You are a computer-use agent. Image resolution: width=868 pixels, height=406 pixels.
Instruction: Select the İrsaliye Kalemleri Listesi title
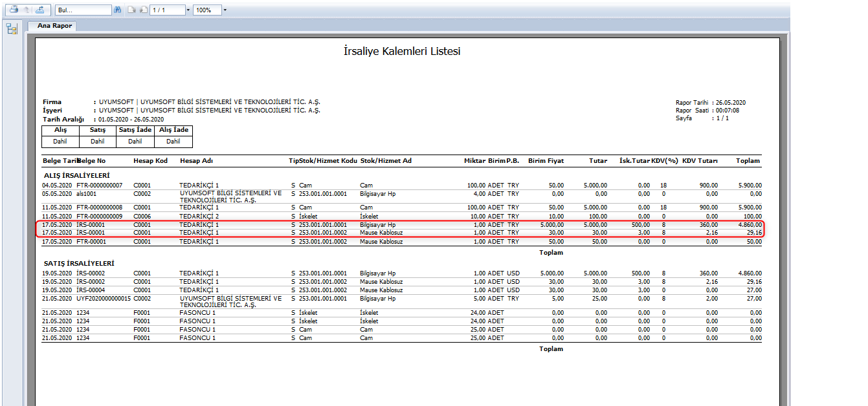tap(402, 51)
